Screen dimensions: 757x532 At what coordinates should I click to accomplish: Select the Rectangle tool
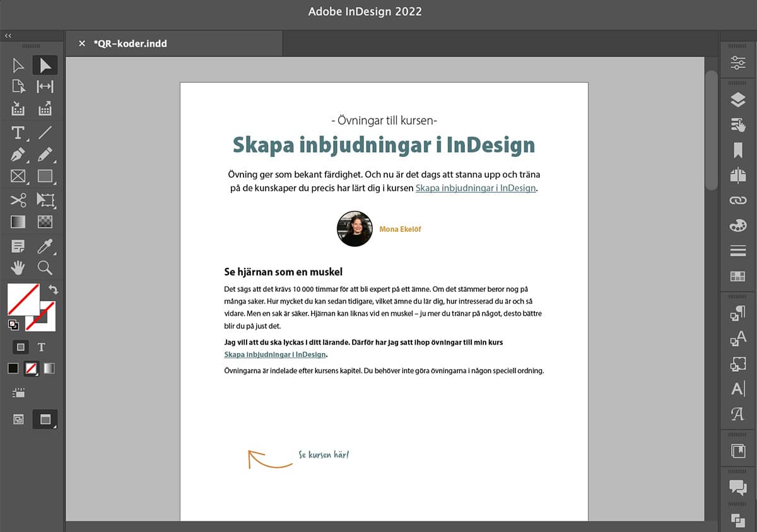pos(45,176)
